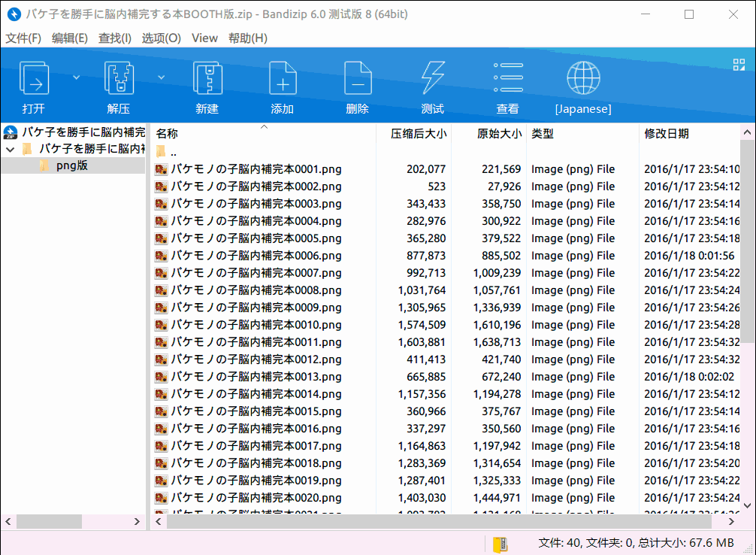Select the png版 folder in tree

click(x=72, y=165)
